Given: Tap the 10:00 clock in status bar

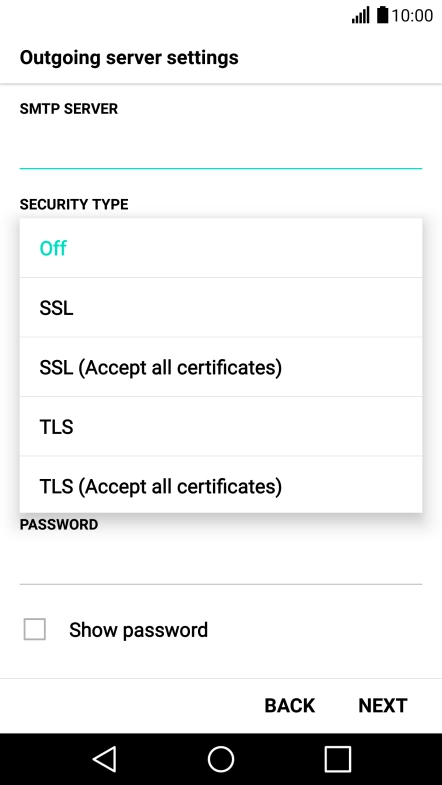Looking at the screenshot, I should 412,16.
